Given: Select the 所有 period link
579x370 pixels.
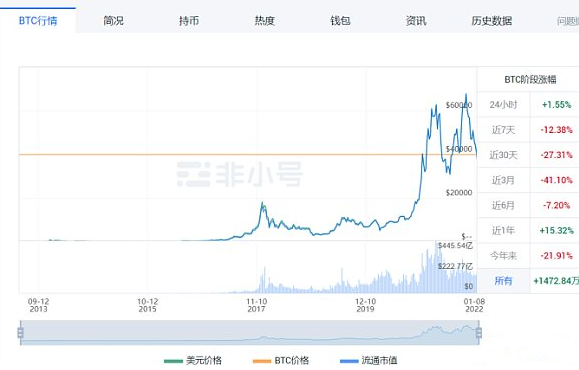Looking at the screenshot, I should [x=503, y=281].
